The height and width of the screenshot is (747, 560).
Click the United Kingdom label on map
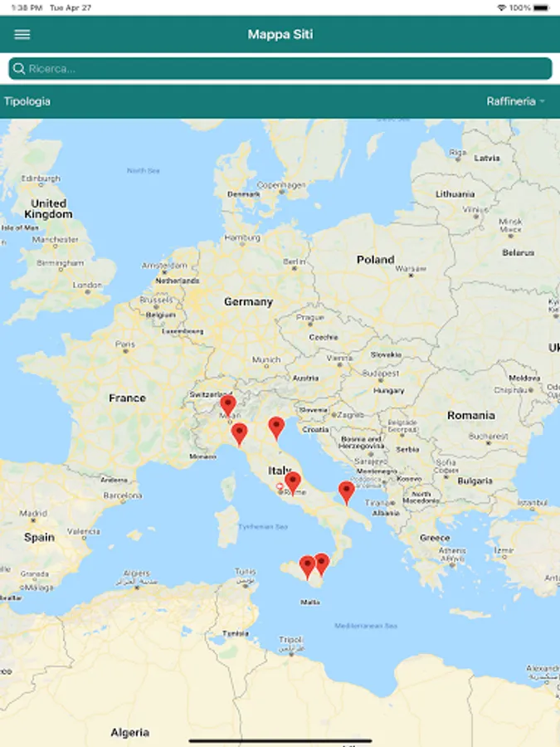pyautogui.click(x=49, y=208)
